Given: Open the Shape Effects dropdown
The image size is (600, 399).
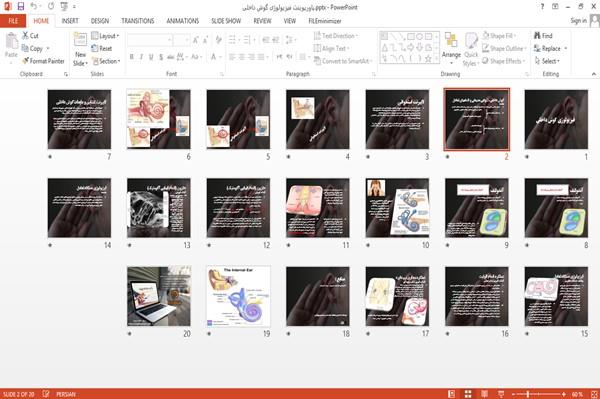Looking at the screenshot, I should pos(503,61).
